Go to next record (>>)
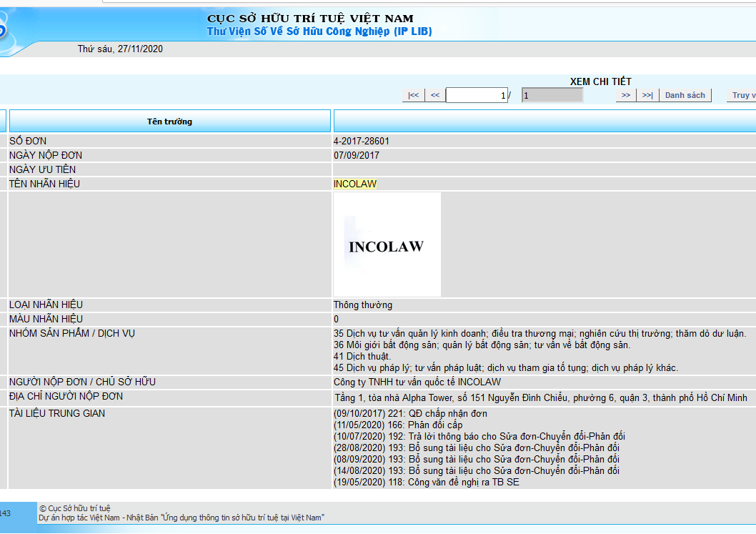756x534 pixels. [x=625, y=95]
